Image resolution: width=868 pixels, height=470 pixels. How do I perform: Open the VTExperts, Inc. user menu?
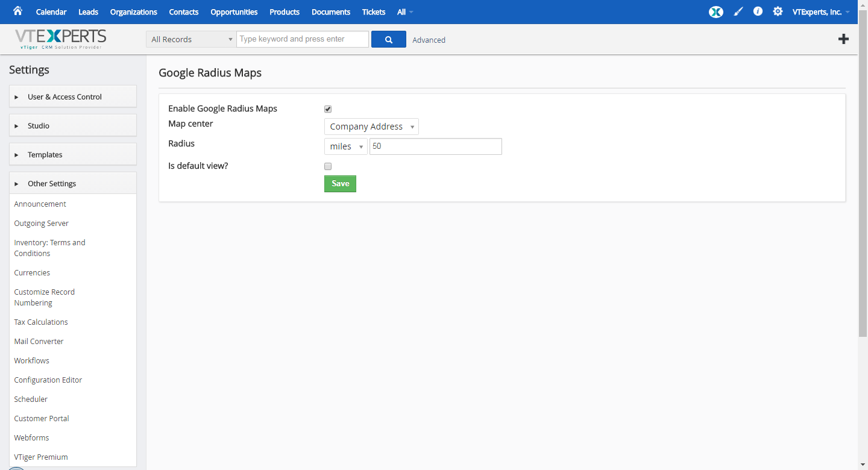821,12
